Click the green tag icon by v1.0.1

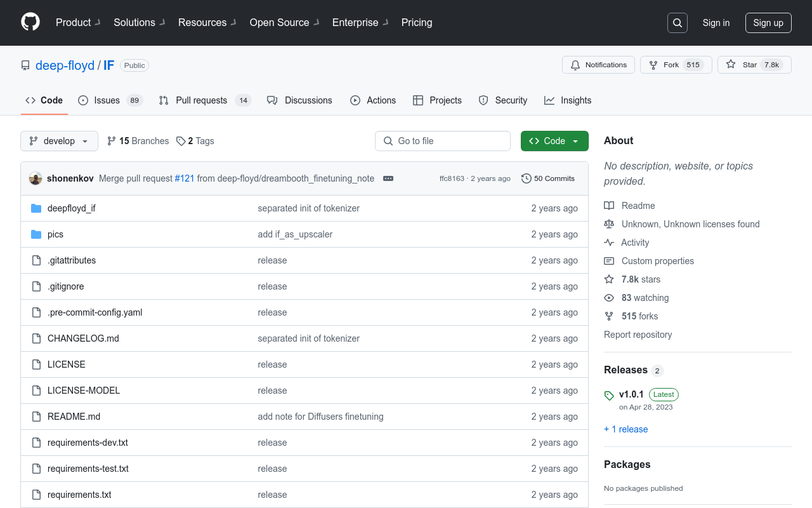click(609, 395)
